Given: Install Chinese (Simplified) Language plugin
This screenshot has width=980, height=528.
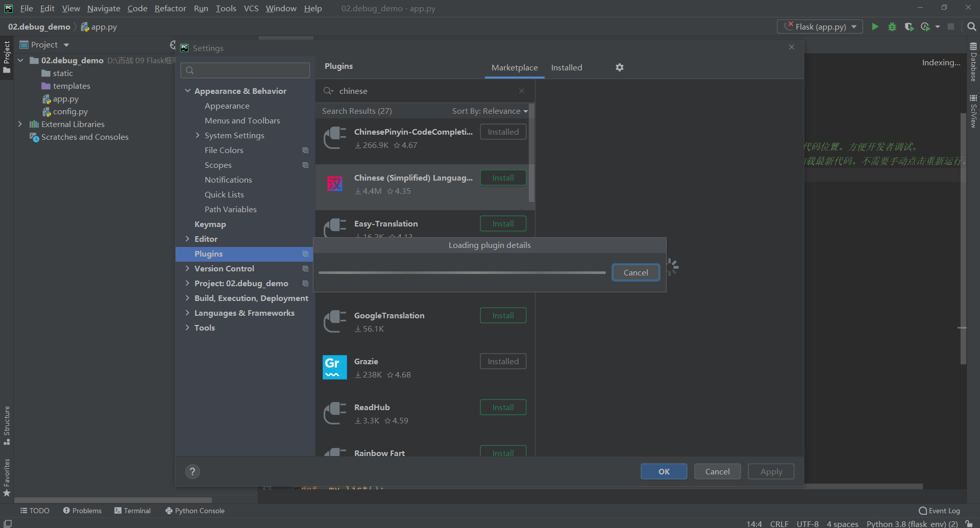Looking at the screenshot, I should [x=503, y=178].
